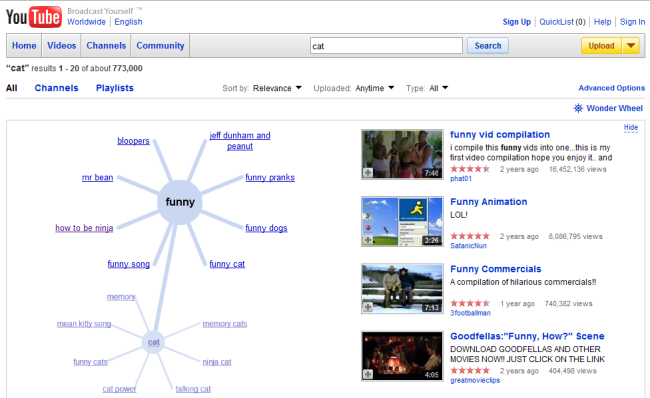Click the Sign Up link
The width and height of the screenshot is (650, 398).
(517, 22)
